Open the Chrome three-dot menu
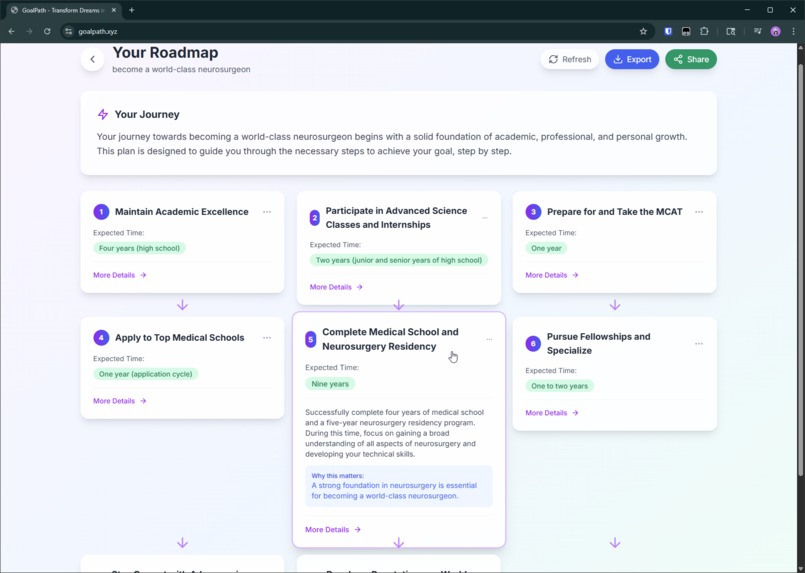805x573 pixels. [x=793, y=31]
